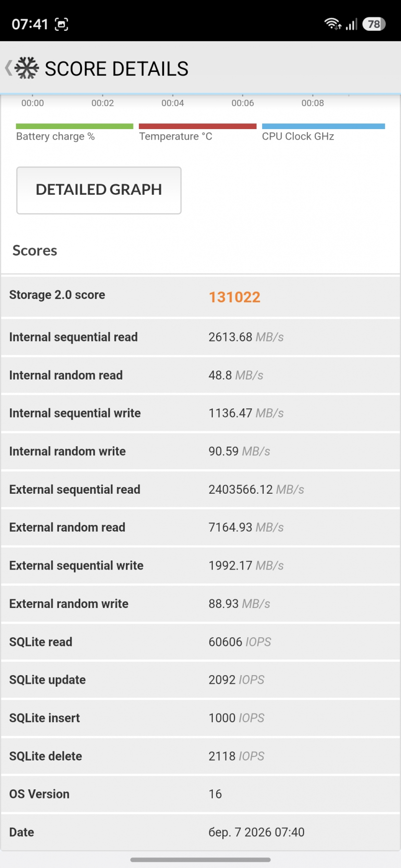Select the SQLite read row
The image size is (401, 868).
[200, 642]
